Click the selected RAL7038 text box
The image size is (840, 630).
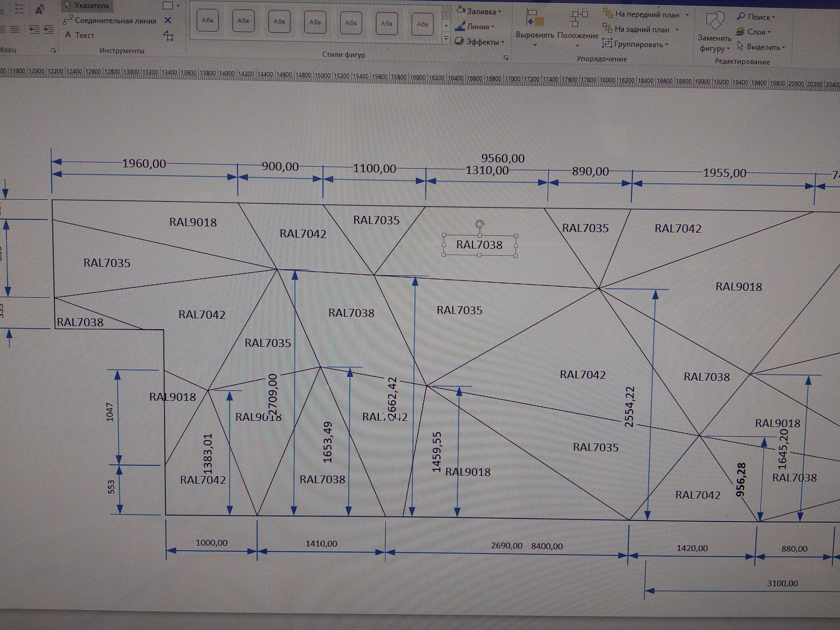(479, 245)
